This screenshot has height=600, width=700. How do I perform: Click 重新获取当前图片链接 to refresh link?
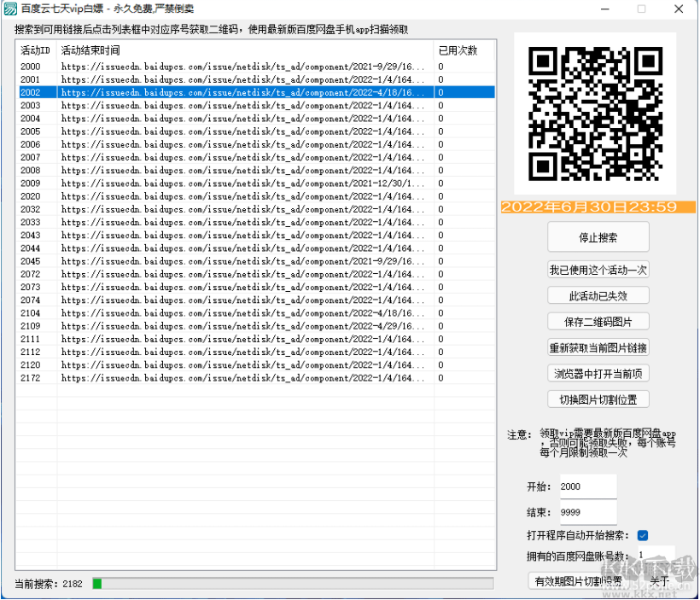597,347
